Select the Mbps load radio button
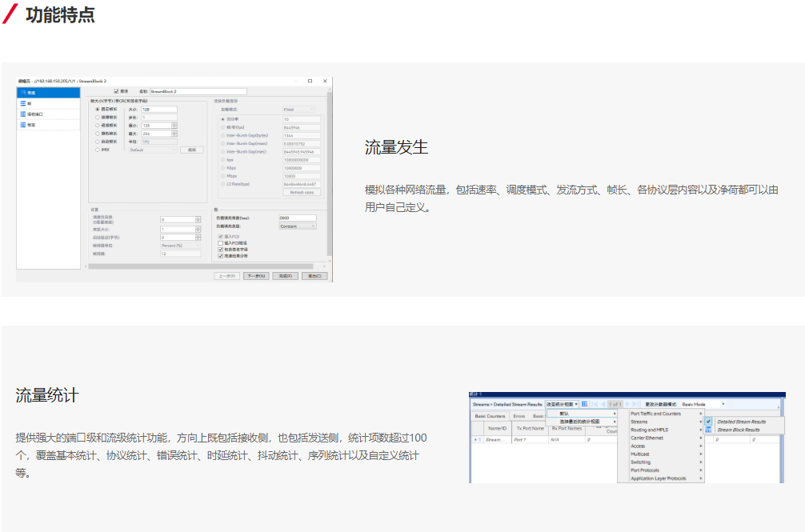The image size is (805, 532). point(223,175)
